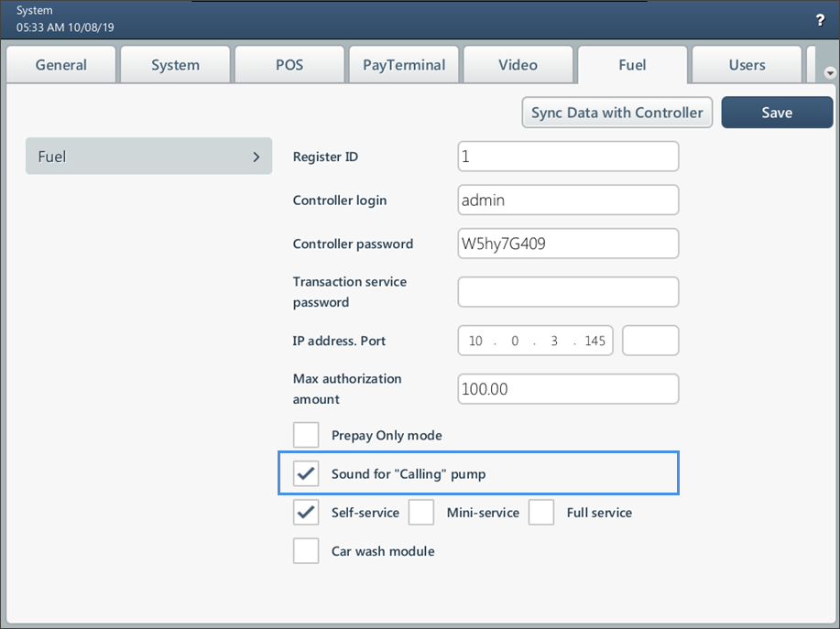
Task: Enable Prepay Only mode checkbox
Action: 306,435
